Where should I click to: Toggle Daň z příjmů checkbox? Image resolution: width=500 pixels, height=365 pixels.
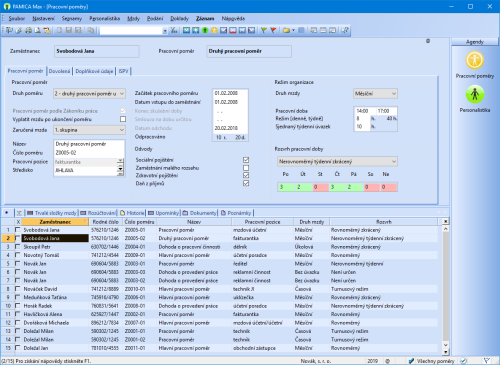tap(246, 183)
